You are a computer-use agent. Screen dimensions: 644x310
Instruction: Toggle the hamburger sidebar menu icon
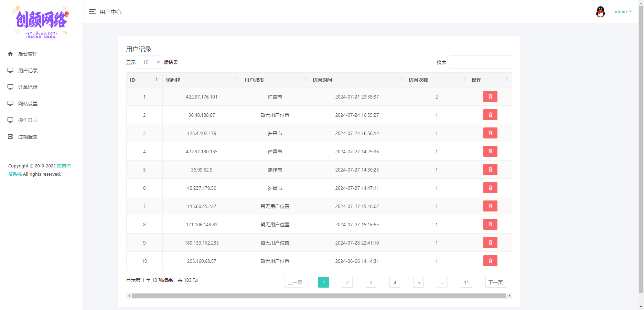(92, 12)
